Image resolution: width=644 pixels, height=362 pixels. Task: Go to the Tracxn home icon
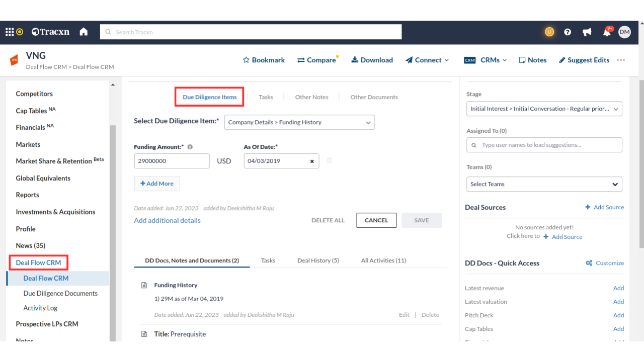click(84, 32)
